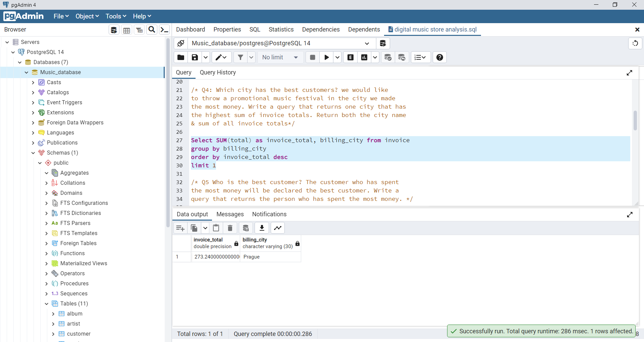Run Explain using the E icon
Screen dimensions: 644x342
tap(350, 57)
